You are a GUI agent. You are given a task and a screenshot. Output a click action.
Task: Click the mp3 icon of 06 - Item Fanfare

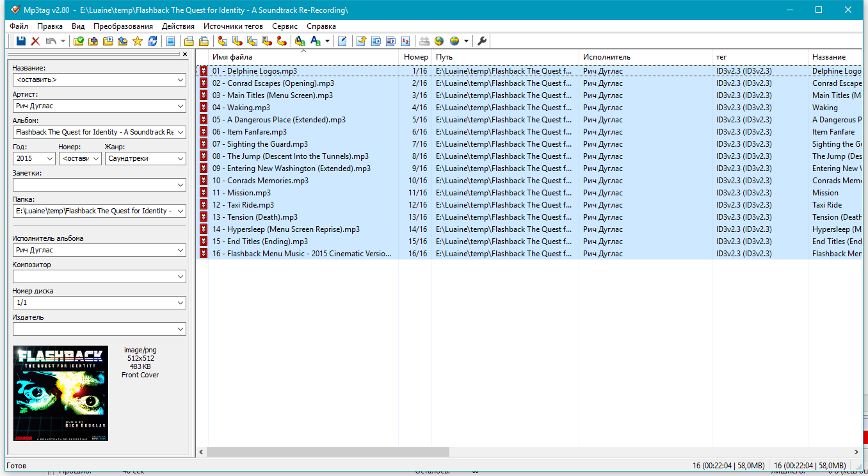(204, 132)
